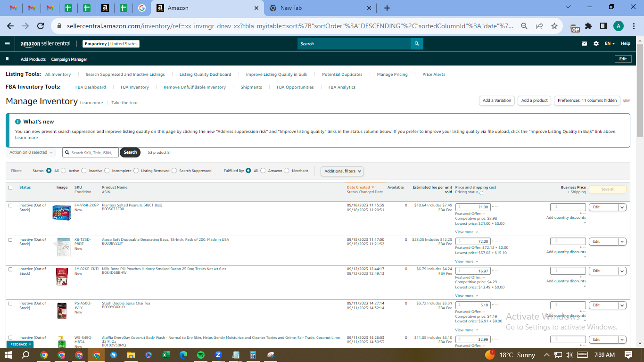Image resolution: width=644 pixels, height=362 pixels.
Task: Open the Chrome profile avatar A
Action: [618, 26]
